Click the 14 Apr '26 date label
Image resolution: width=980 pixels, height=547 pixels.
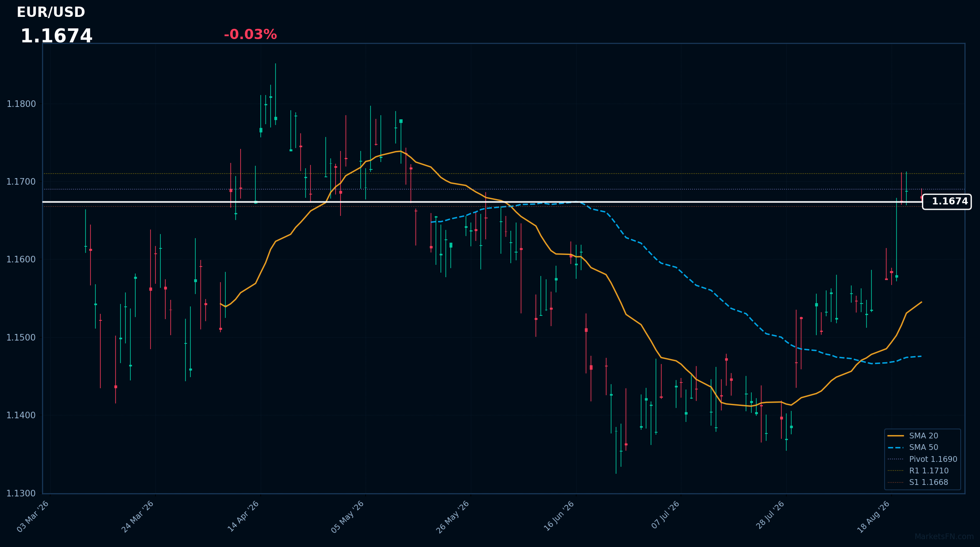point(243,517)
